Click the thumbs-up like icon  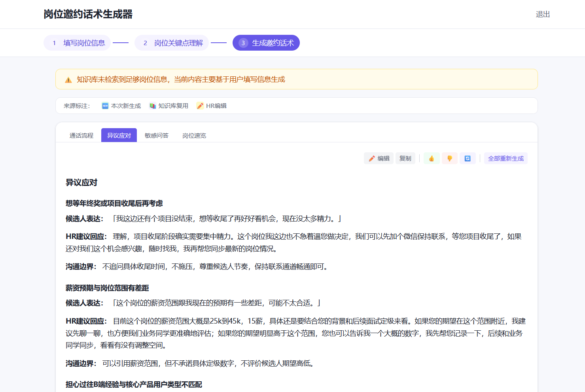[432, 158]
